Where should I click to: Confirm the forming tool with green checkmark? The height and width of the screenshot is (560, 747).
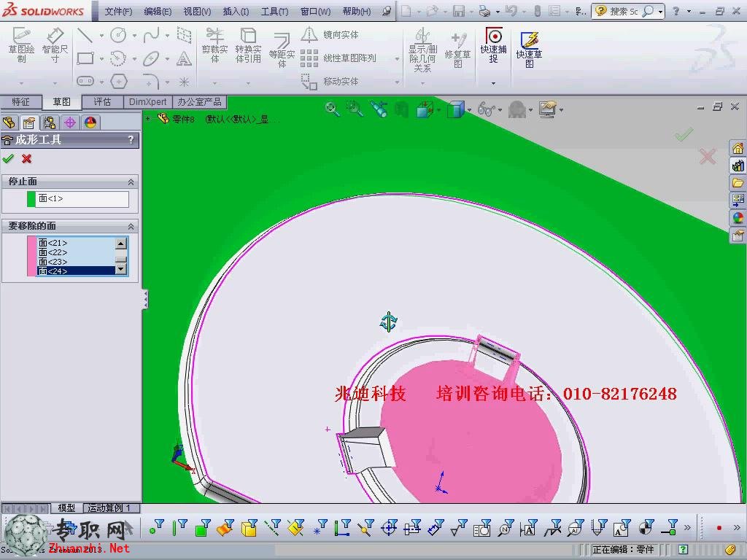click(8, 158)
